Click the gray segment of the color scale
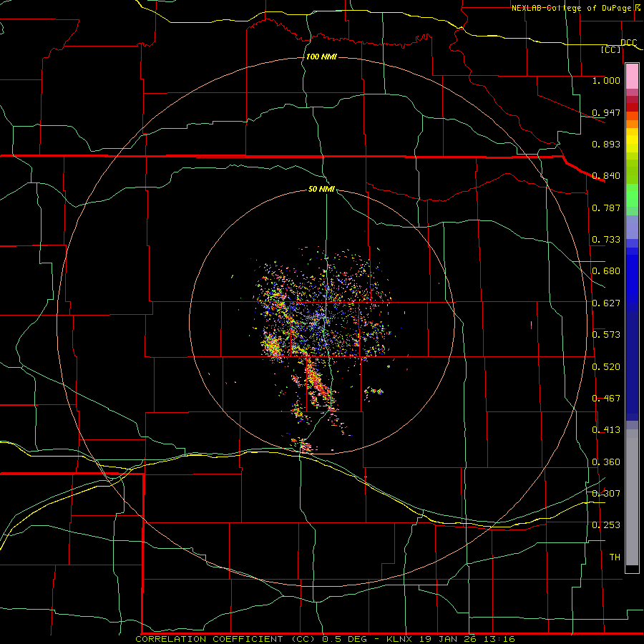This screenshot has height=644, width=644. click(632, 497)
